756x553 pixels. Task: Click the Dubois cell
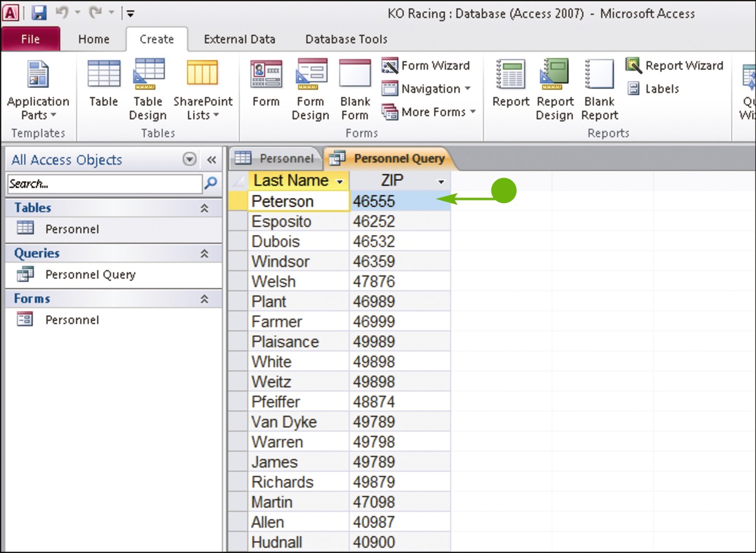point(298,242)
